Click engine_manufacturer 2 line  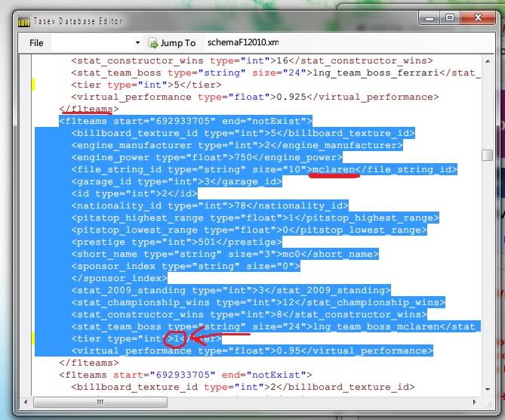(237, 145)
